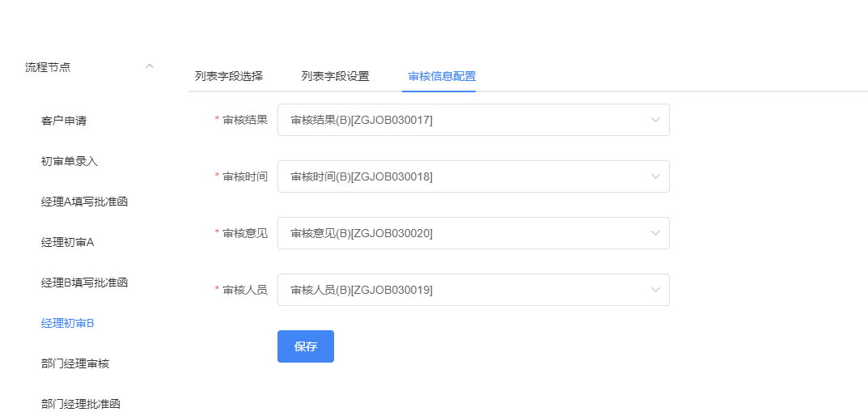Click the 保存 button
This screenshot has height=412, width=868.
(x=306, y=346)
